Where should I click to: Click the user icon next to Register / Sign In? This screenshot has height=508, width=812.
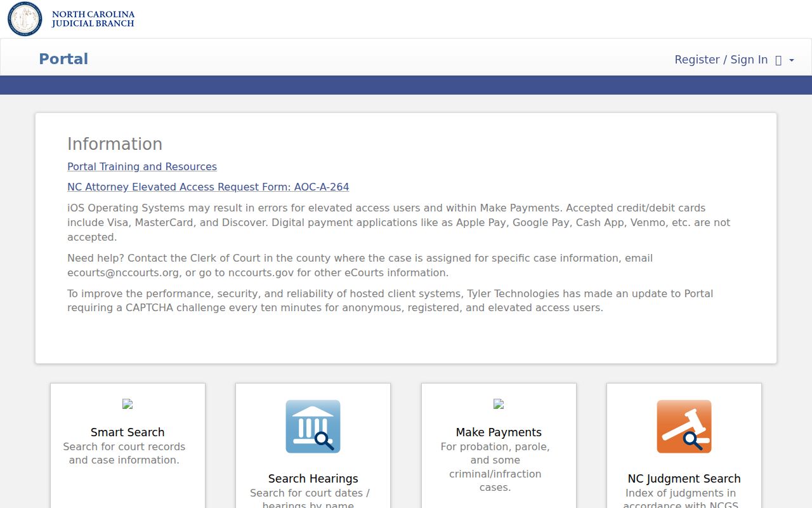[778, 60]
